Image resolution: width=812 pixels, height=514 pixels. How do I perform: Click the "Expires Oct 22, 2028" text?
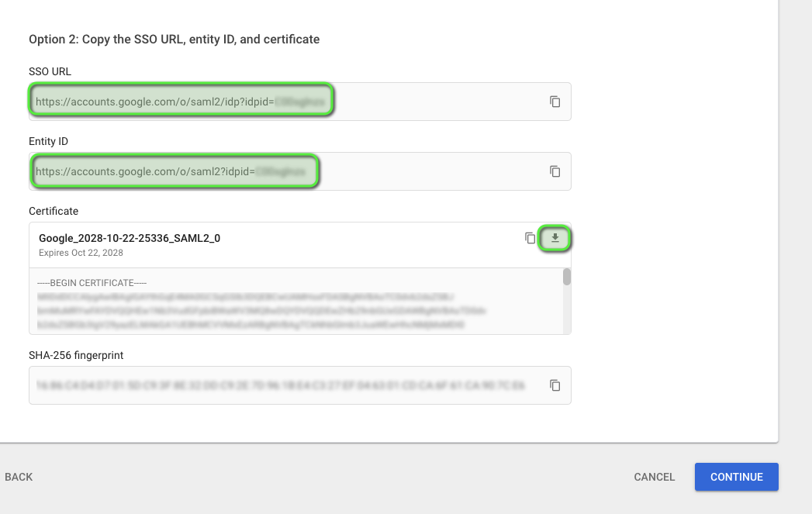81,253
